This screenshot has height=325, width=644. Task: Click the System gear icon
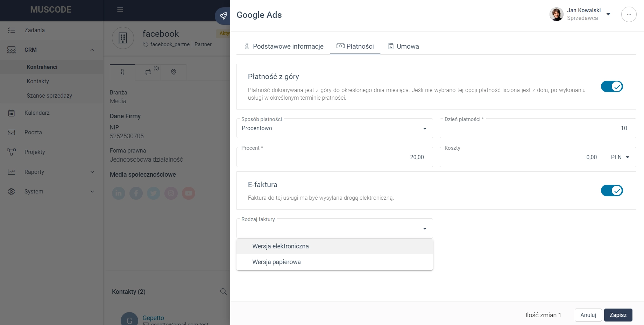12,191
